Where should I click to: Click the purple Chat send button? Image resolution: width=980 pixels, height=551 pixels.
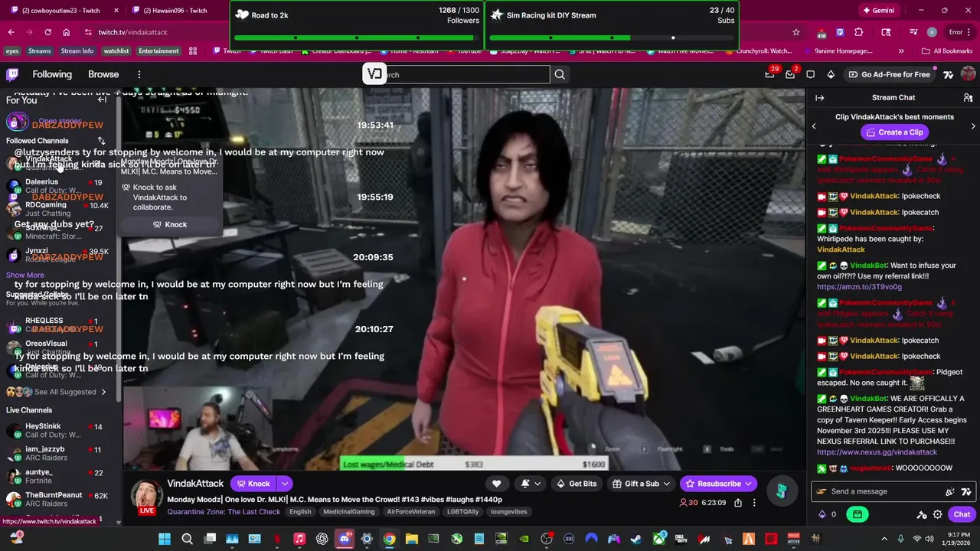pos(962,514)
